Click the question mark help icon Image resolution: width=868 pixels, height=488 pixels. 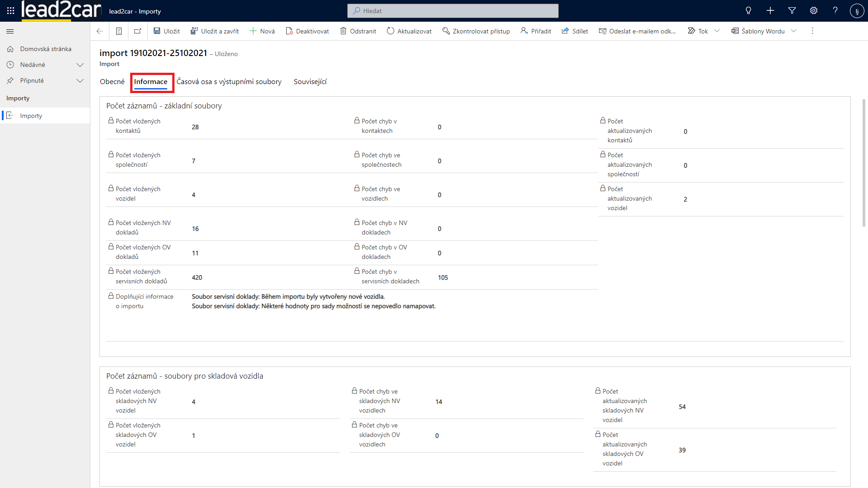835,11
